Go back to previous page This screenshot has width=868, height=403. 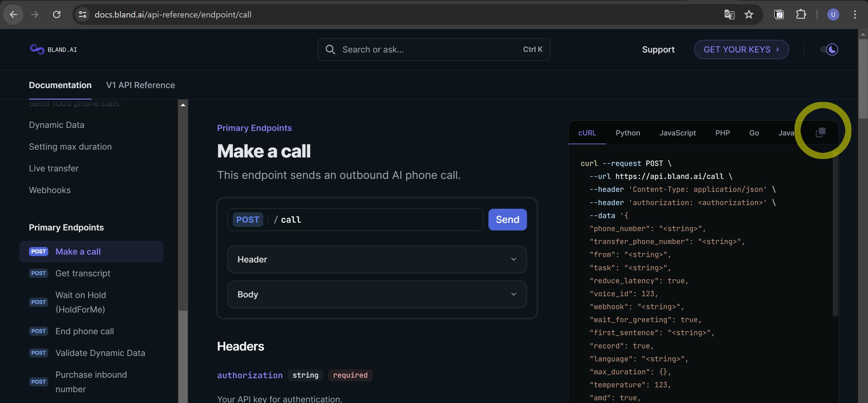pos(14,14)
